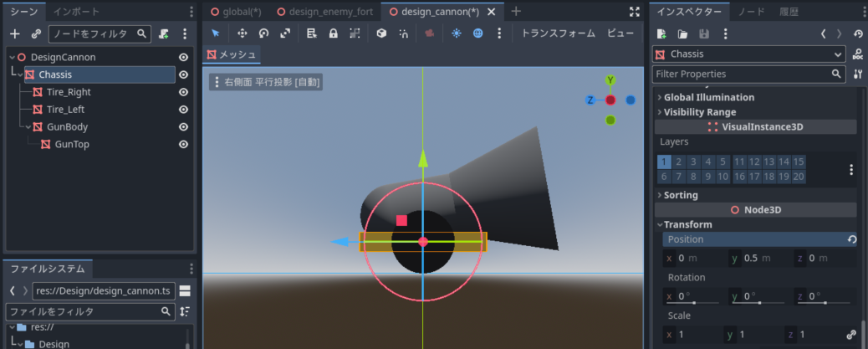Enable render layer 2
Image resolution: width=868 pixels, height=349 pixels.
679,162
